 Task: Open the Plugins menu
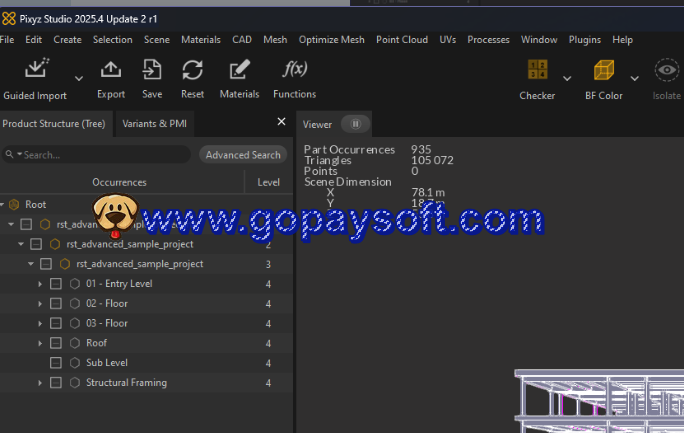coord(585,40)
